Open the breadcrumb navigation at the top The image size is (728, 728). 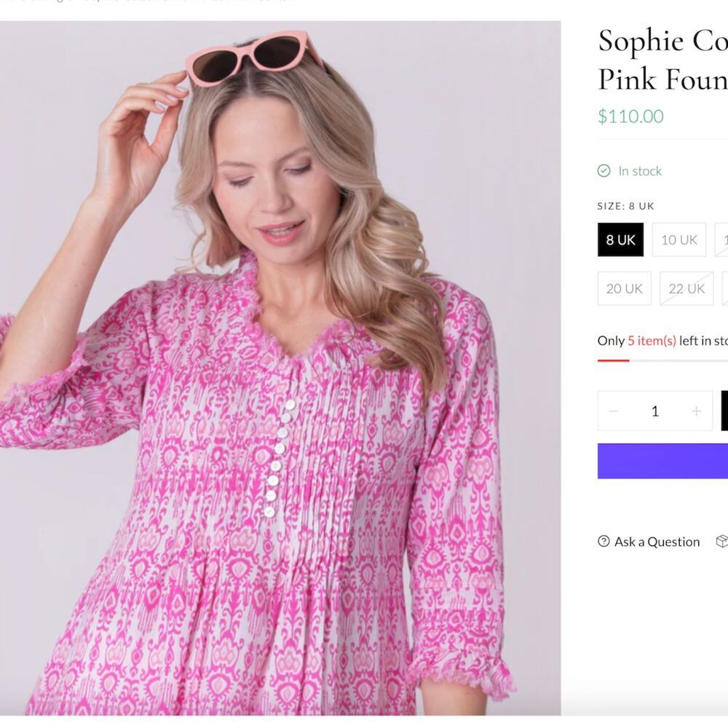point(146,2)
